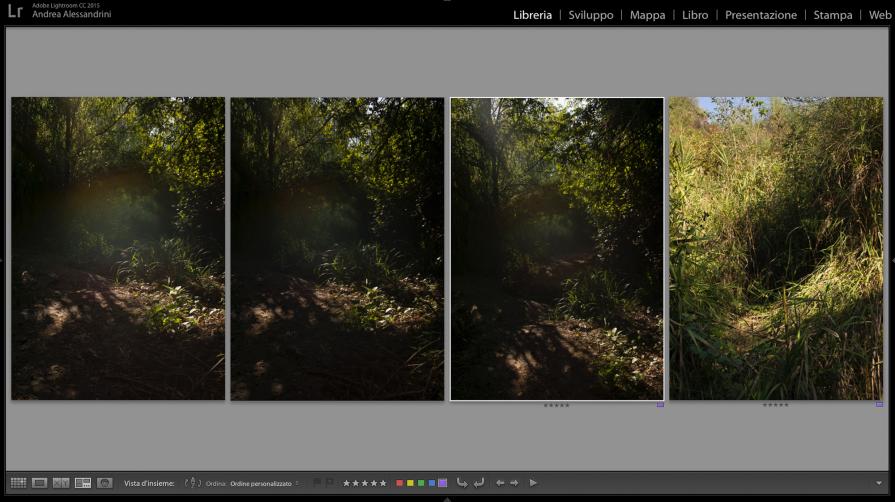895x502 pixels.
Task: Select Survey view icon
Action: coord(83,483)
